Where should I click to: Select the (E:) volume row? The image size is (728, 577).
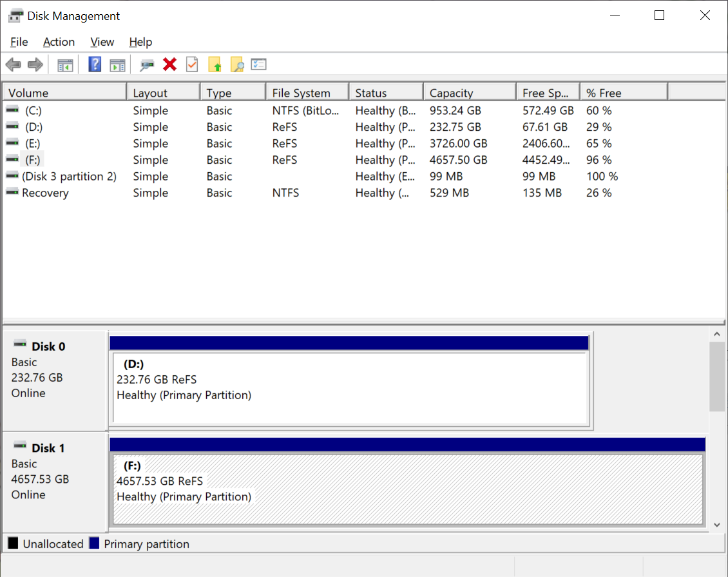pos(312,144)
